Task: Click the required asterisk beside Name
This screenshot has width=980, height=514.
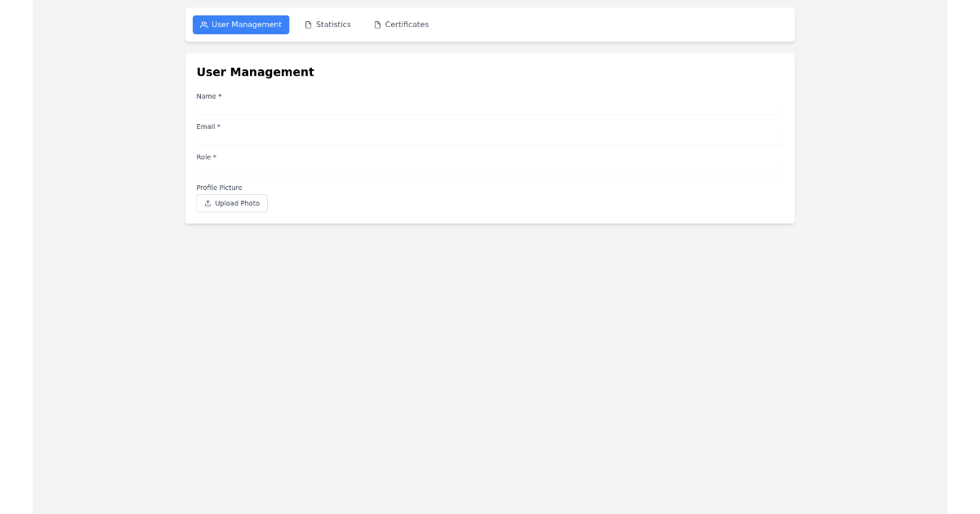Action: (218, 96)
